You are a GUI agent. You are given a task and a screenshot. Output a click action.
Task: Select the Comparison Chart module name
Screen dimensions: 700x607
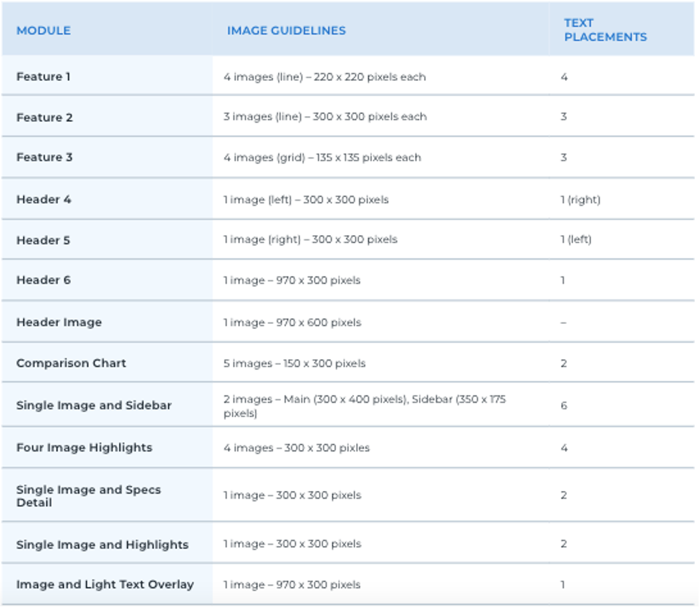pos(71,363)
